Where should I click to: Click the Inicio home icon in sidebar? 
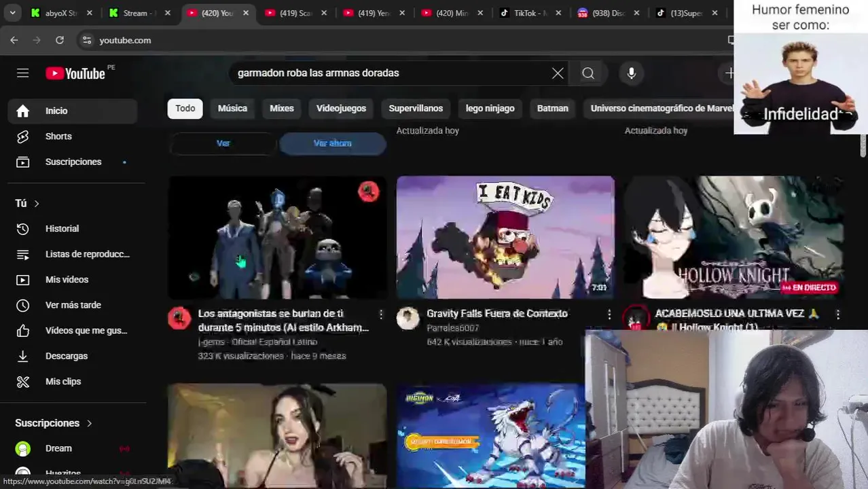23,111
